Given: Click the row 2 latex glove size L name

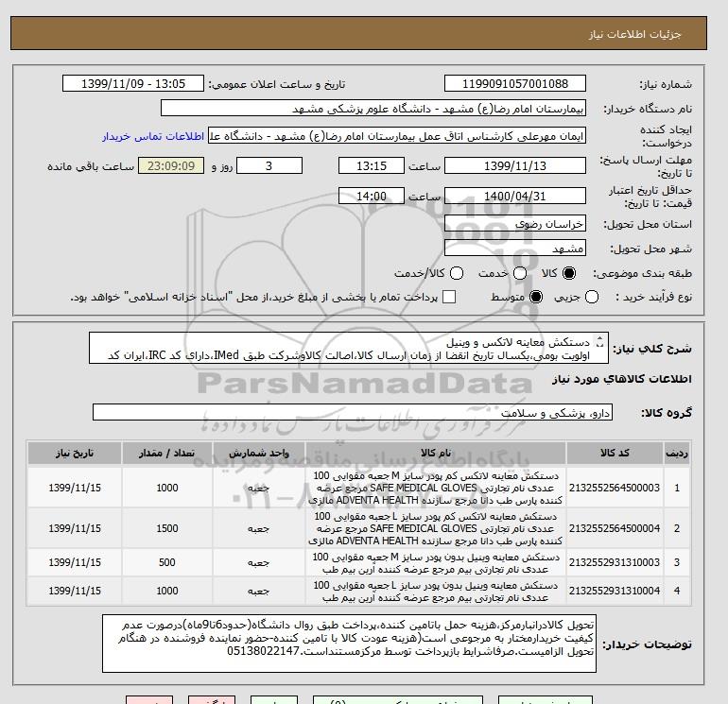Looking at the screenshot, I should pos(436,528).
